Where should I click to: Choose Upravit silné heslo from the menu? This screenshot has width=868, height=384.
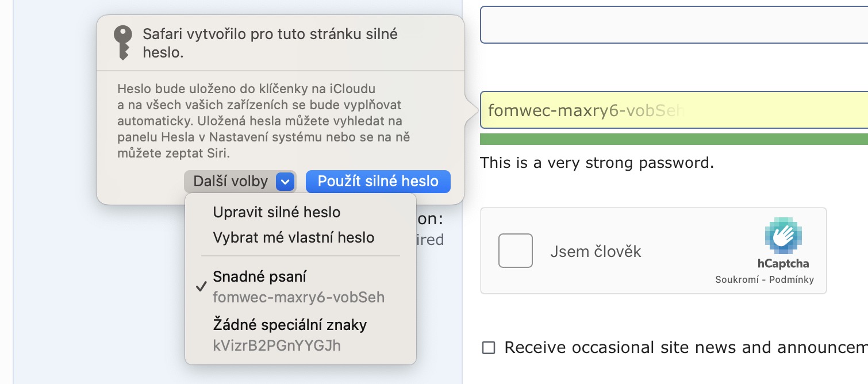coord(276,212)
